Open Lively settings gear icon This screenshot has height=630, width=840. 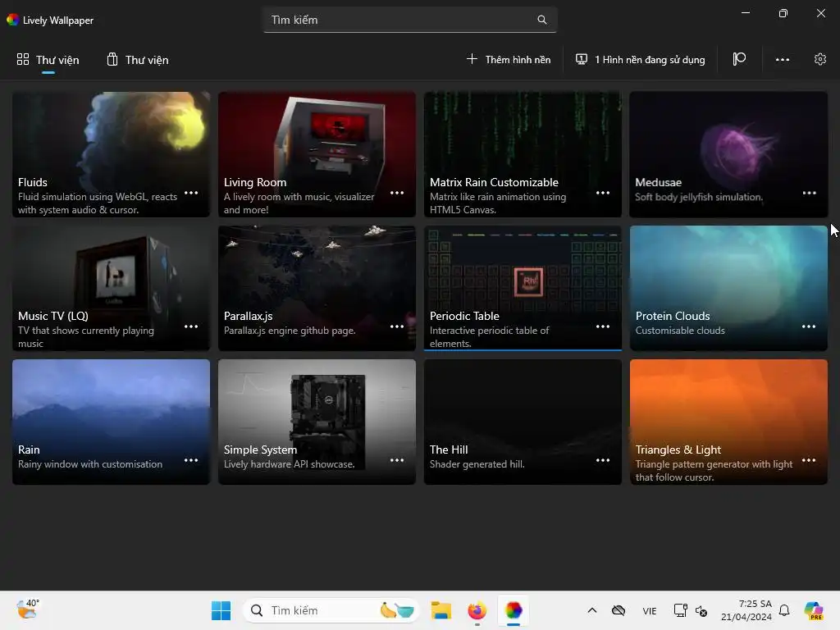(820, 59)
